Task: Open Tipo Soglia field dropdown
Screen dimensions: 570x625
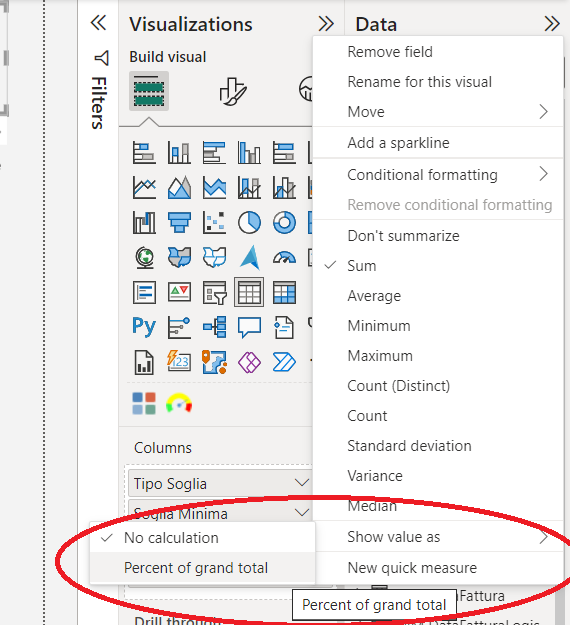Action: 302,483
